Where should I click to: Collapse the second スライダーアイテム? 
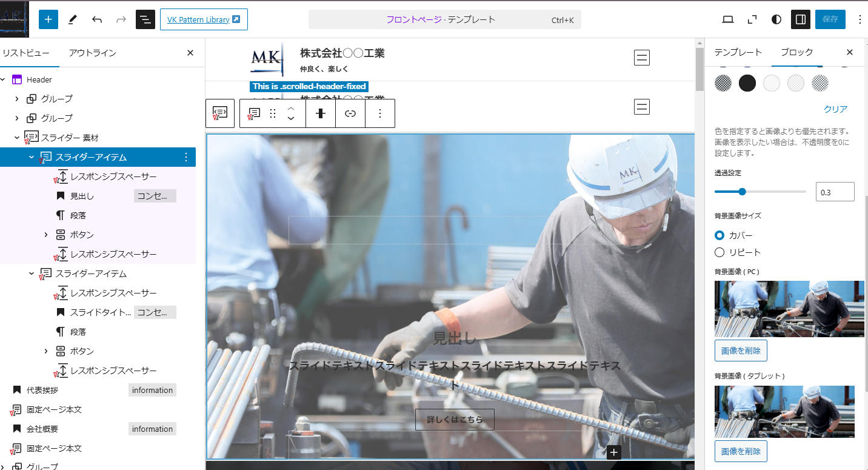[32, 274]
